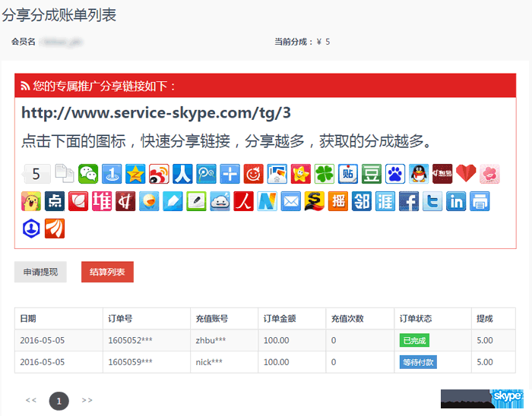Share using the Renren icon
The height and width of the screenshot is (416, 532).
(x=182, y=174)
